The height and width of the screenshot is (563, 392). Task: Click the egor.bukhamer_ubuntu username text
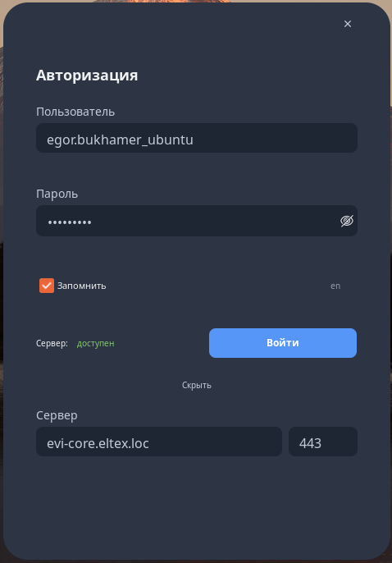point(121,140)
